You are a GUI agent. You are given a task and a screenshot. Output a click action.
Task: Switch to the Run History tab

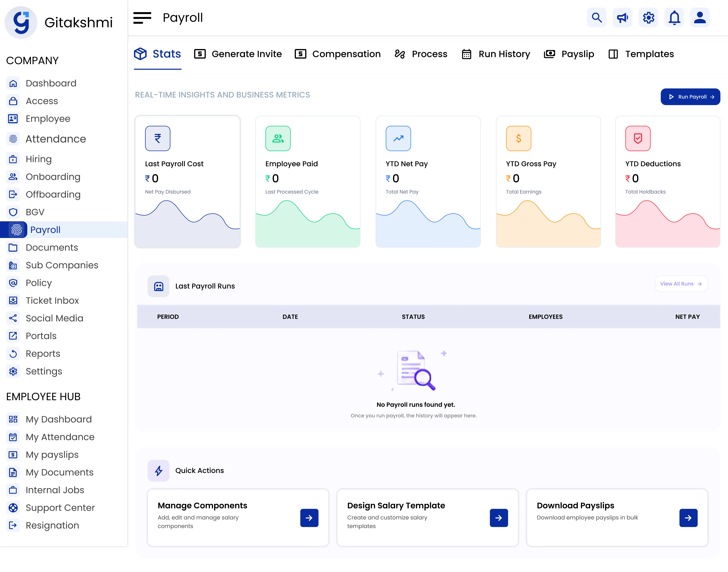[496, 54]
